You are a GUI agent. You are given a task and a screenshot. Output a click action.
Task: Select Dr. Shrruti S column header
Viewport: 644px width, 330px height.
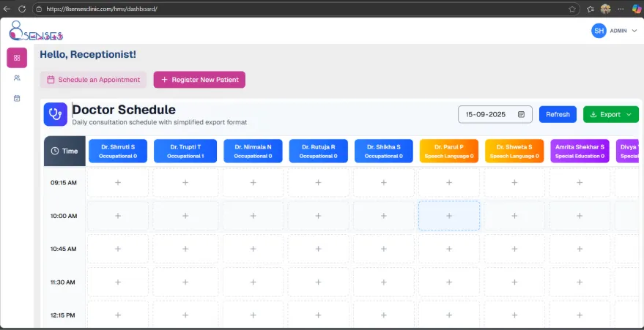tap(118, 151)
